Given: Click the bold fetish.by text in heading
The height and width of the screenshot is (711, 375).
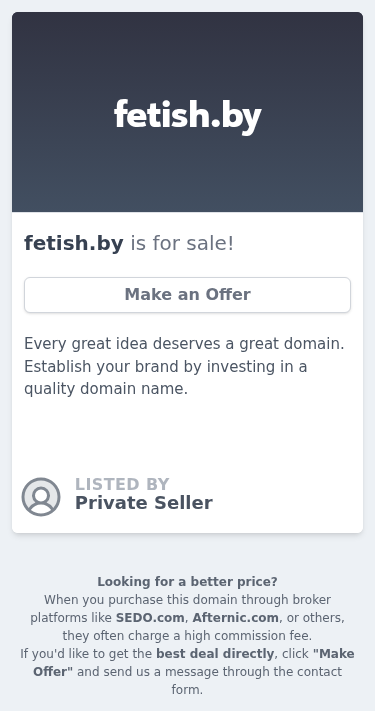Looking at the screenshot, I should point(73,243).
